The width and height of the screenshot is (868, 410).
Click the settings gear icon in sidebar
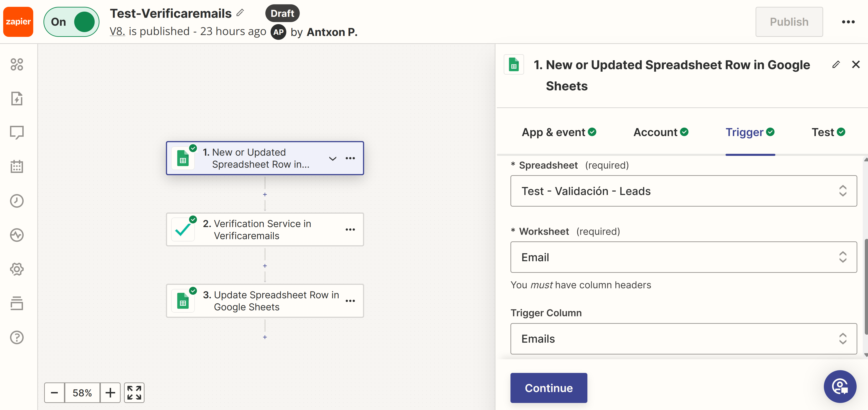tap(17, 269)
